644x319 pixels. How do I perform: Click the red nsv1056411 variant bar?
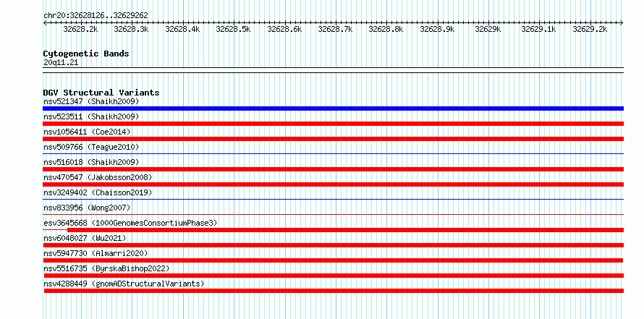point(333,139)
